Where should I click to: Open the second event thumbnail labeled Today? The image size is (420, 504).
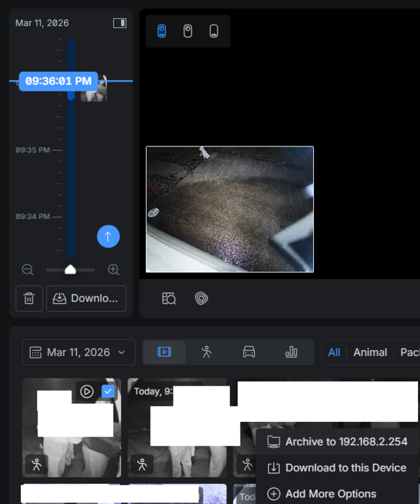pos(177,427)
